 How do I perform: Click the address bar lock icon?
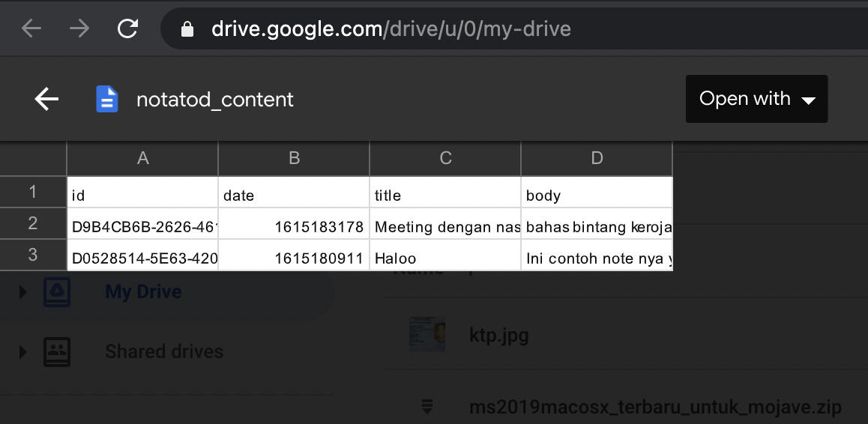[x=187, y=29]
